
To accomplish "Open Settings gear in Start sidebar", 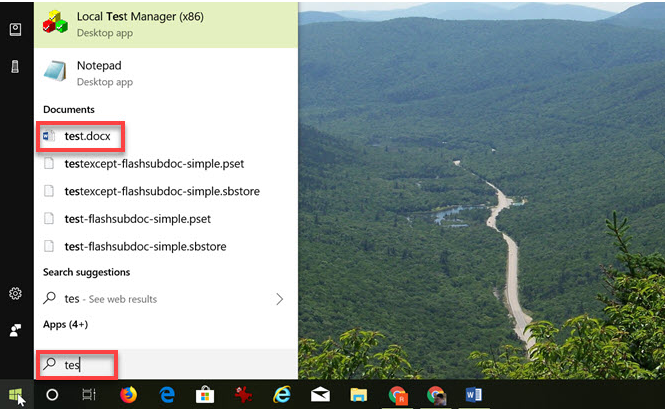I will tap(15, 293).
